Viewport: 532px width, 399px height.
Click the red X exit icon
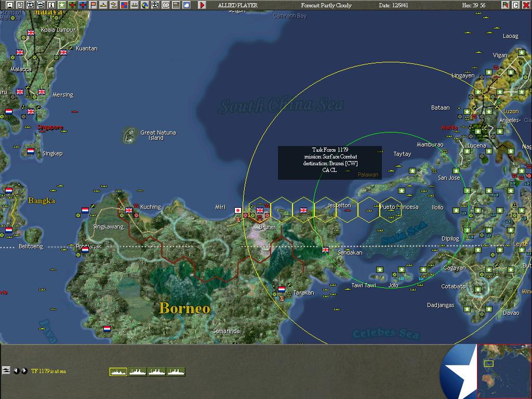click(526, 5)
